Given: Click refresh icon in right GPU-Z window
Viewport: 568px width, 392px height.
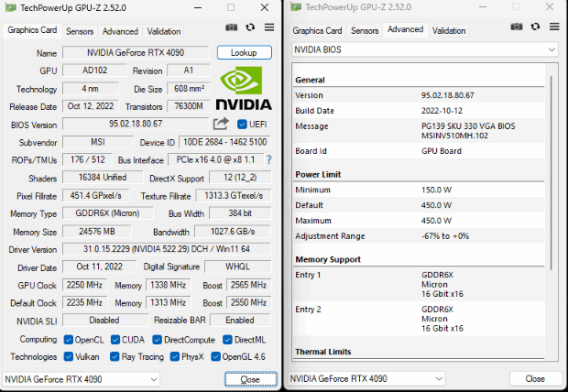Looking at the screenshot, I should tap(535, 27).
